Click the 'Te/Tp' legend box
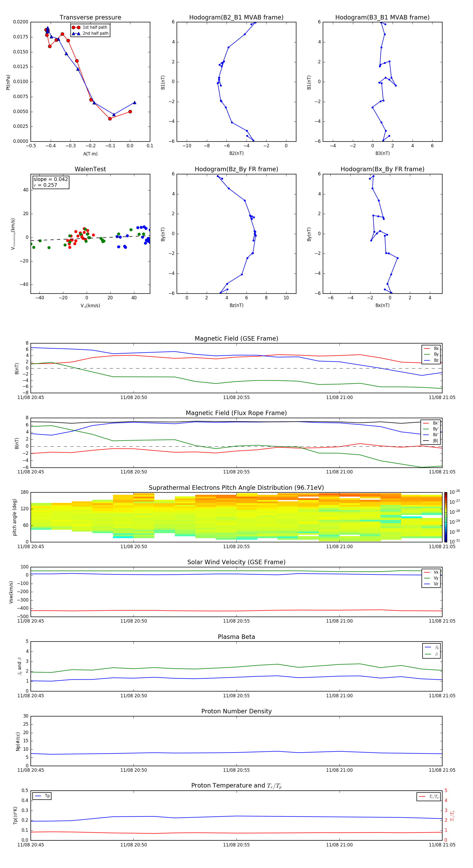The image size is (473, 868). coord(429,796)
